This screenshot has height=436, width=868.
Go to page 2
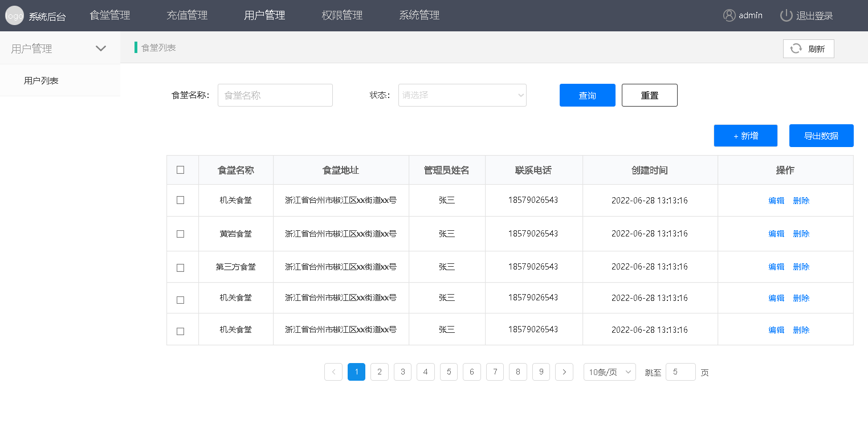380,372
